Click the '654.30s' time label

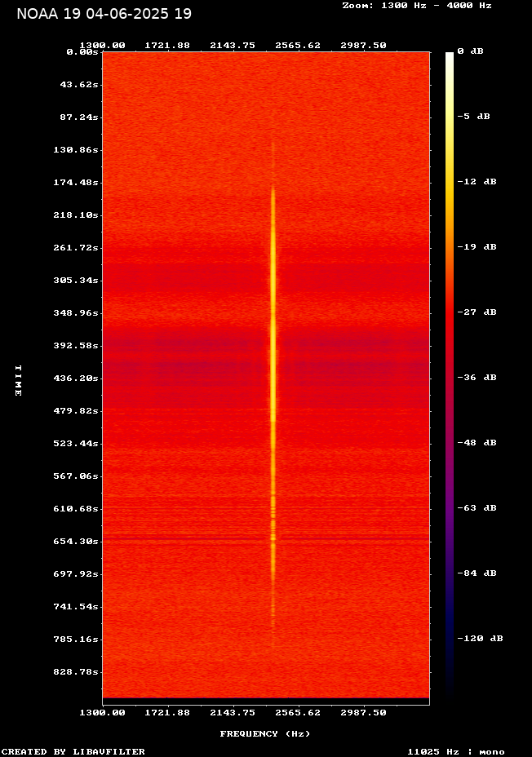[76, 541]
